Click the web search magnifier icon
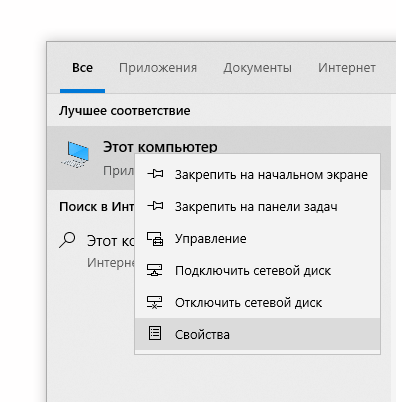Image resolution: width=396 pixels, height=402 pixels. (67, 240)
